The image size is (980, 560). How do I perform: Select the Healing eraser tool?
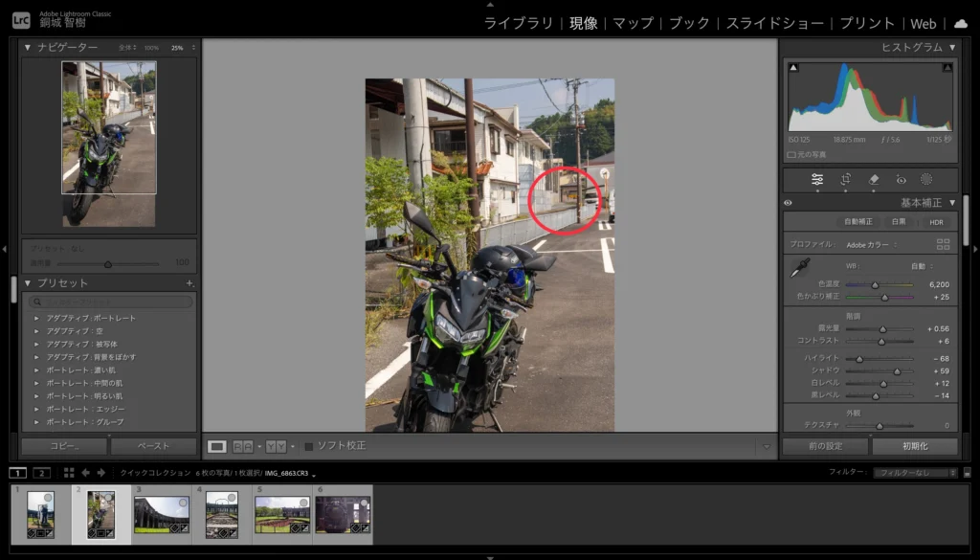[x=873, y=179]
